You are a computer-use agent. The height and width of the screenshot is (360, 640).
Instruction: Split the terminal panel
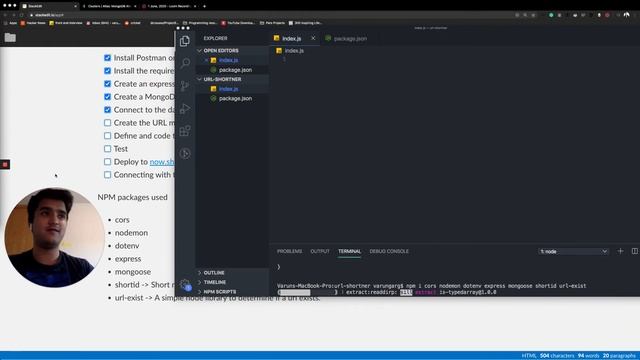[635, 251]
